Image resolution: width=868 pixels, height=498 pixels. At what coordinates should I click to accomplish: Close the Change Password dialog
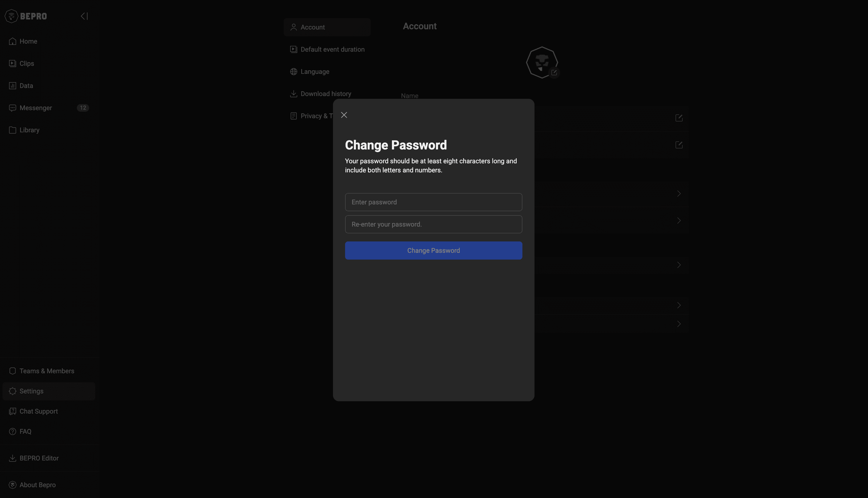pos(344,115)
